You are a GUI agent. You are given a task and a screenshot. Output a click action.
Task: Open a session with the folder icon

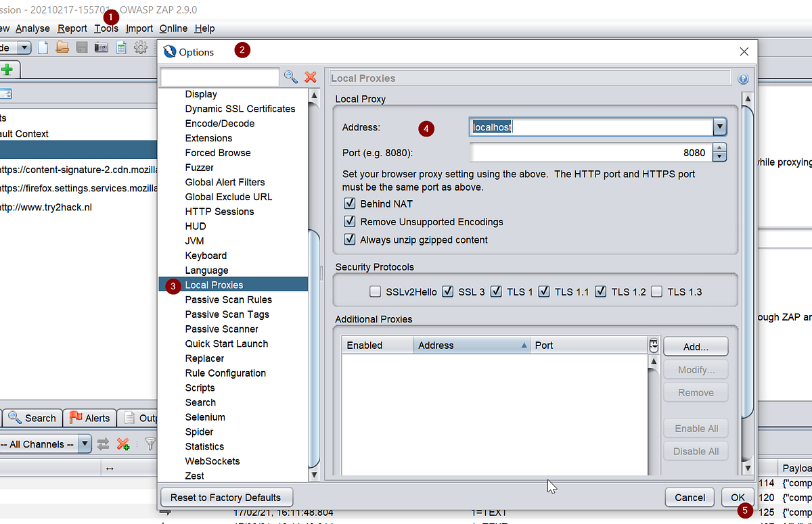62,47
